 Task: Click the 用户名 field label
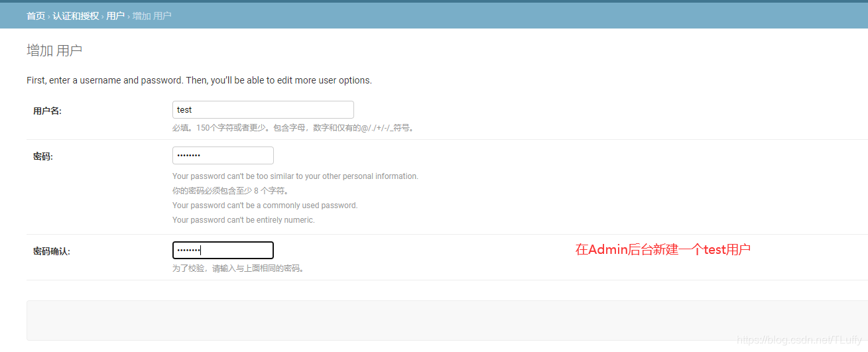(x=47, y=111)
